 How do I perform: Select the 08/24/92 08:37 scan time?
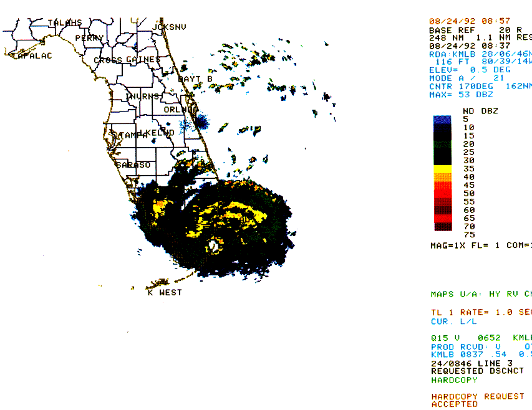470,45
